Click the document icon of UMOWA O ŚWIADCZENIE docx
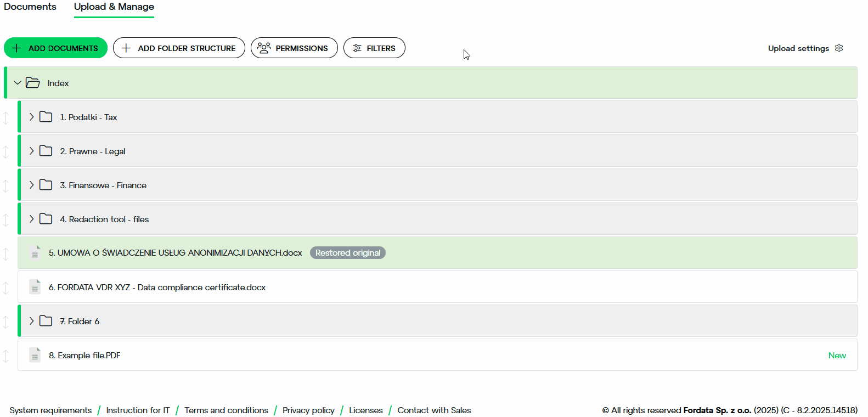 (35, 252)
